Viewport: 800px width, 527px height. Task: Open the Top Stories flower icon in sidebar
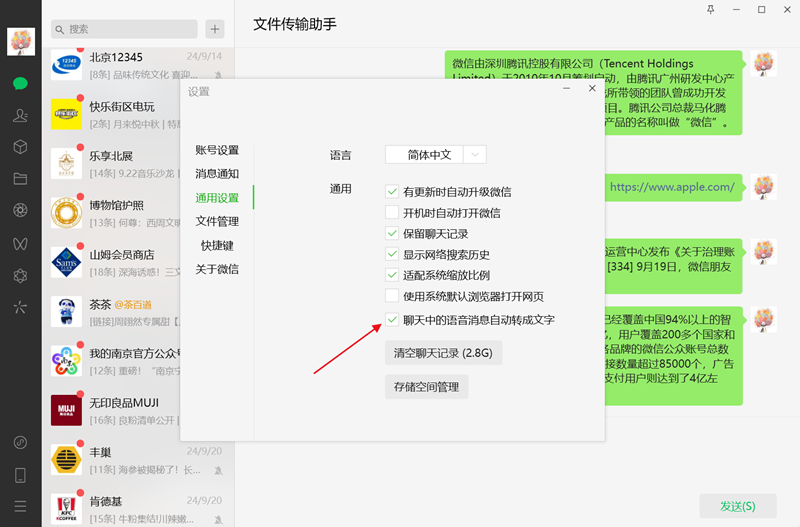(x=20, y=275)
